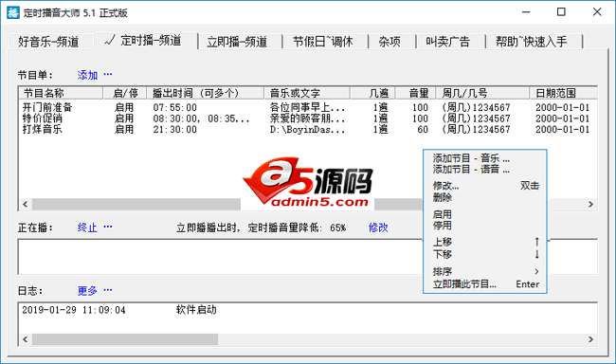
Task: Click the 更多 link beside 日志
Action: (87, 290)
